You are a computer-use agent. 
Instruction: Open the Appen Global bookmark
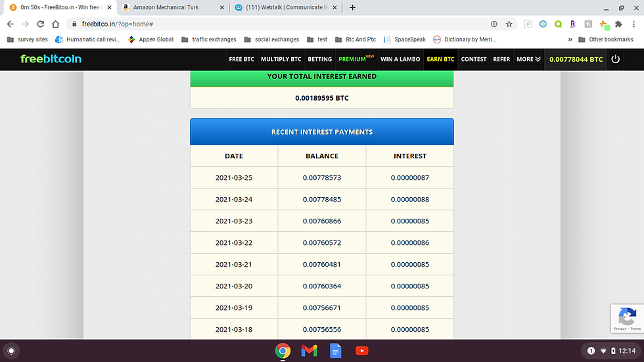[151, 39]
